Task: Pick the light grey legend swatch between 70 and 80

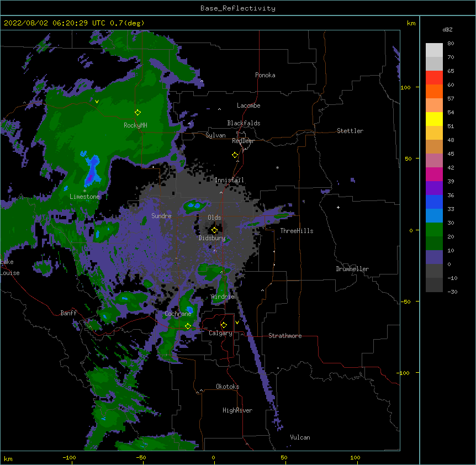Action: tap(434, 50)
